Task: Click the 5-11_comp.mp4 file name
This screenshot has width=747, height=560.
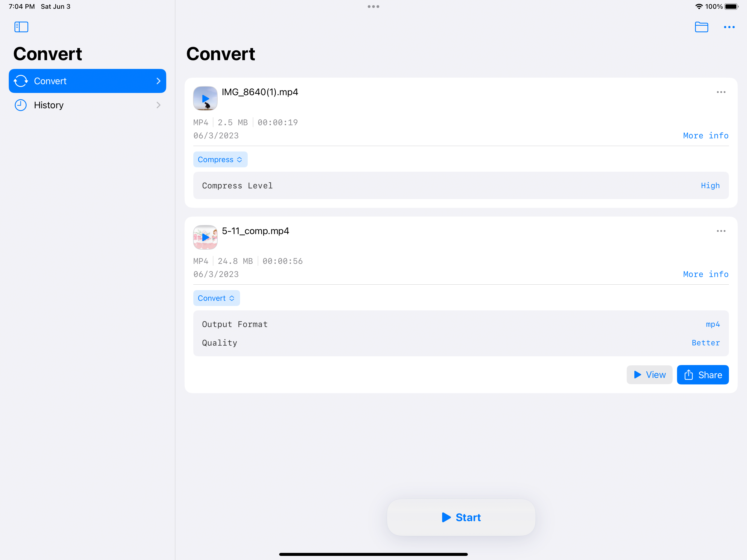Action: [x=255, y=231]
